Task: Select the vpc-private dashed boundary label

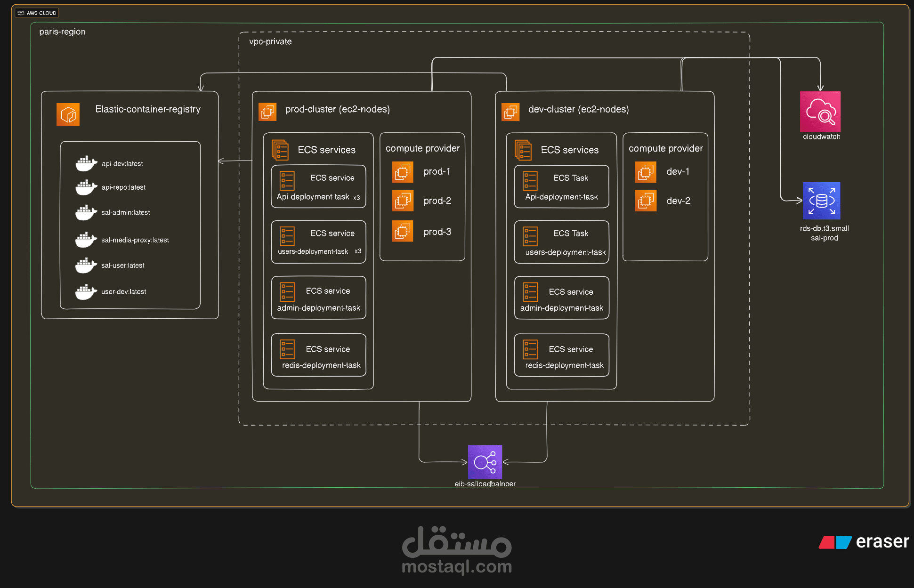Action: click(x=270, y=41)
